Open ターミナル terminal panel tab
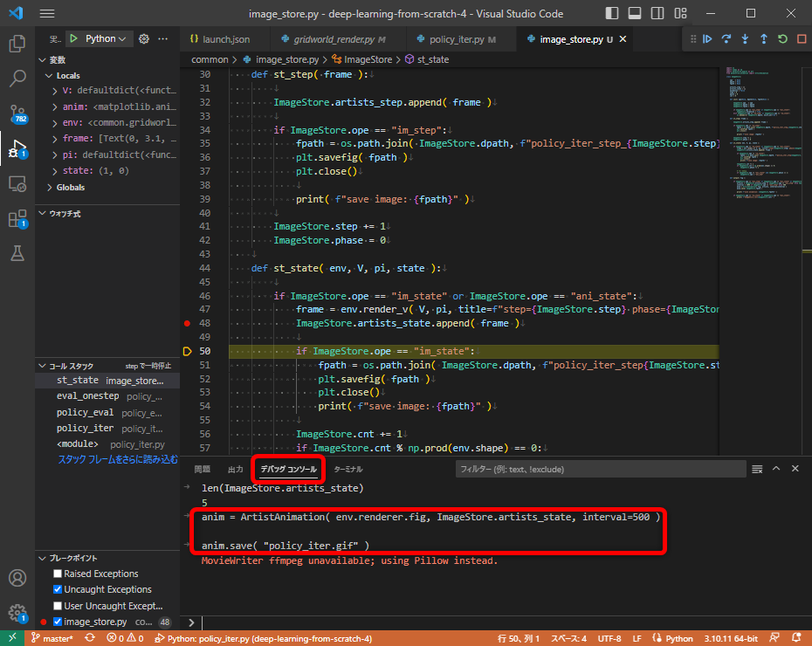The image size is (812, 646). point(348,469)
